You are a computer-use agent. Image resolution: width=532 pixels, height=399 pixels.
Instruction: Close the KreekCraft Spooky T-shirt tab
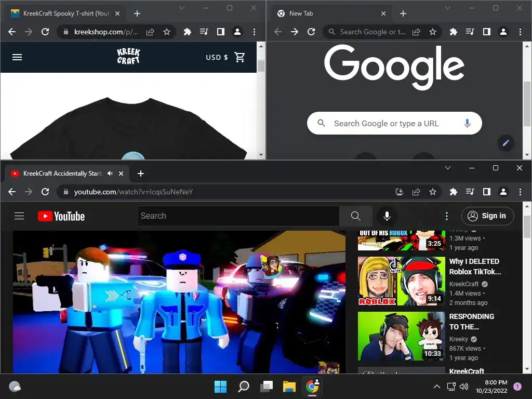(x=117, y=14)
